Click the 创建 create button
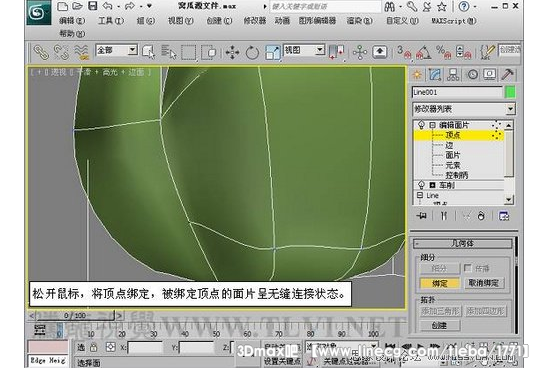Screen dimensions: 558x368 tap(439, 325)
